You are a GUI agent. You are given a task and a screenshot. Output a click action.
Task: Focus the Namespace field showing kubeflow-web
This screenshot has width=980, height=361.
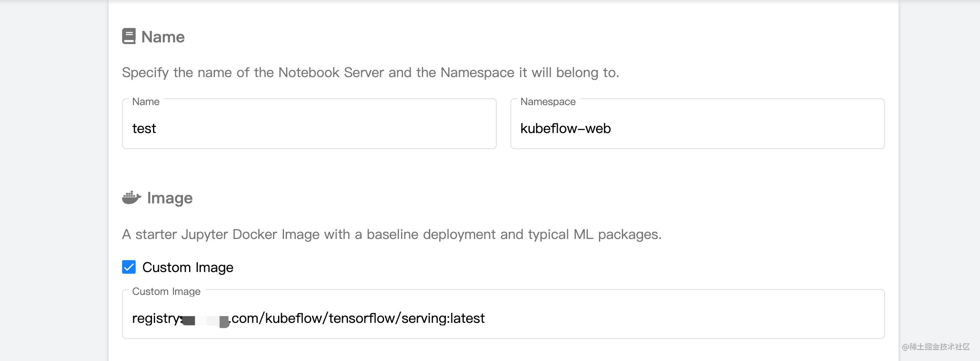coord(698,124)
